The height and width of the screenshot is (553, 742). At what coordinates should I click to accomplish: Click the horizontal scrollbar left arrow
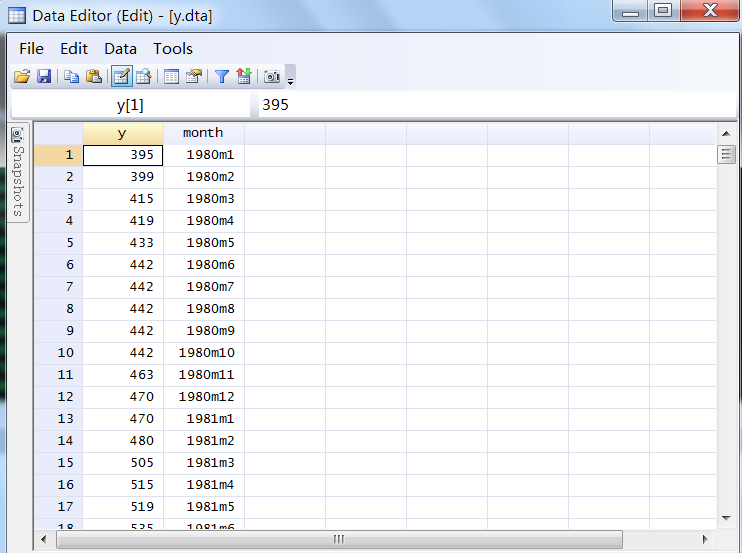(x=44, y=539)
